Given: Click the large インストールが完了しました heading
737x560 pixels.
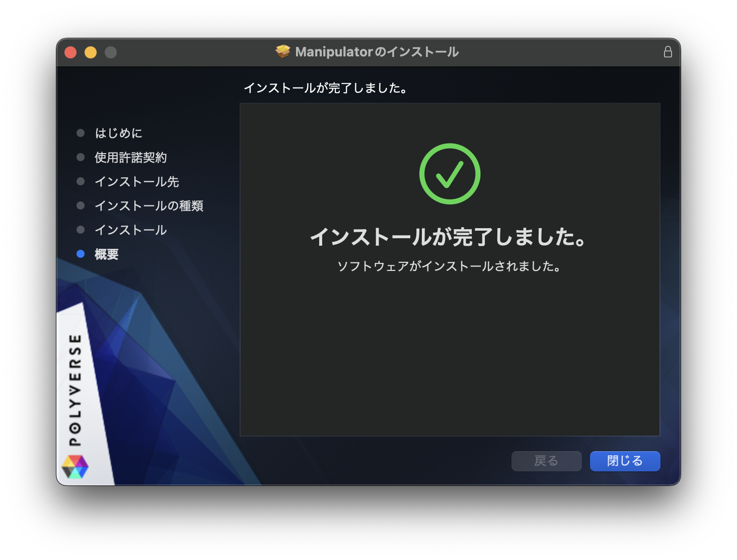Looking at the screenshot, I should pos(449,237).
